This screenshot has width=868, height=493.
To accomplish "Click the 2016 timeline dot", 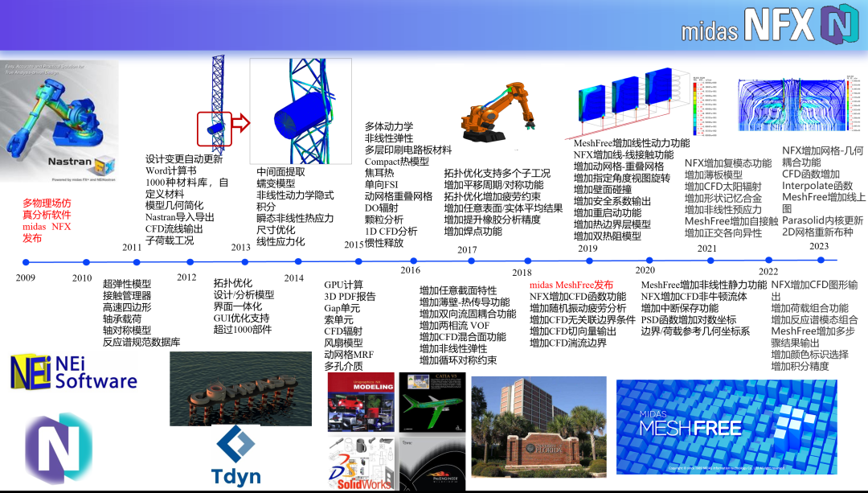I will click(414, 261).
